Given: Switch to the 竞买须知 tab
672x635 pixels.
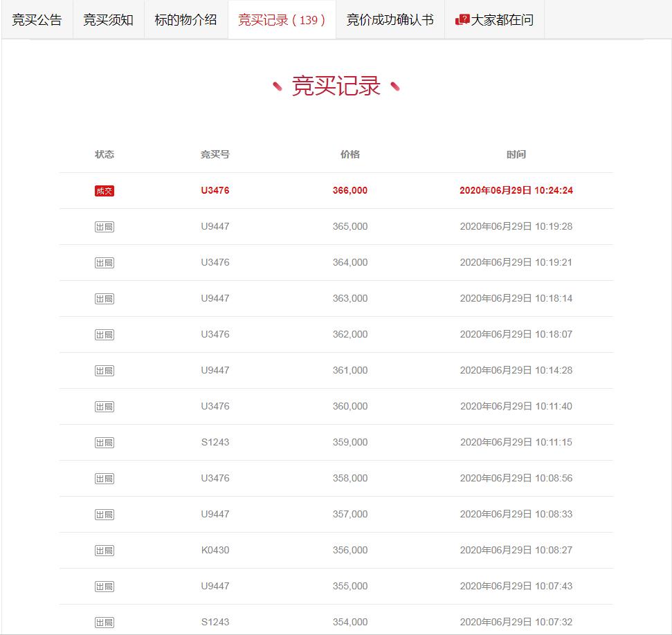Looking at the screenshot, I should [x=108, y=20].
